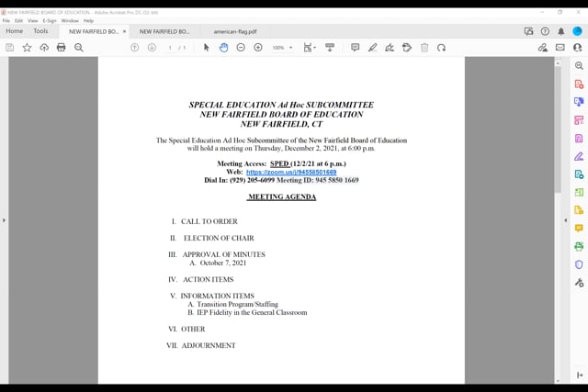Image resolution: width=588 pixels, height=392 pixels.
Task: Click the page number input field
Action: pyautogui.click(x=170, y=48)
